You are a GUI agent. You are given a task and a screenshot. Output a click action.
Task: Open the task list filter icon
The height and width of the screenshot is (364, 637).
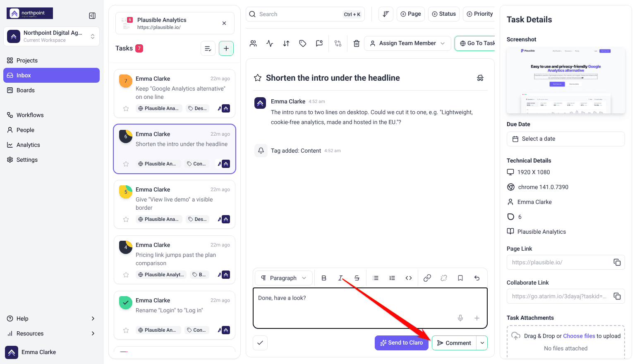[208, 48]
